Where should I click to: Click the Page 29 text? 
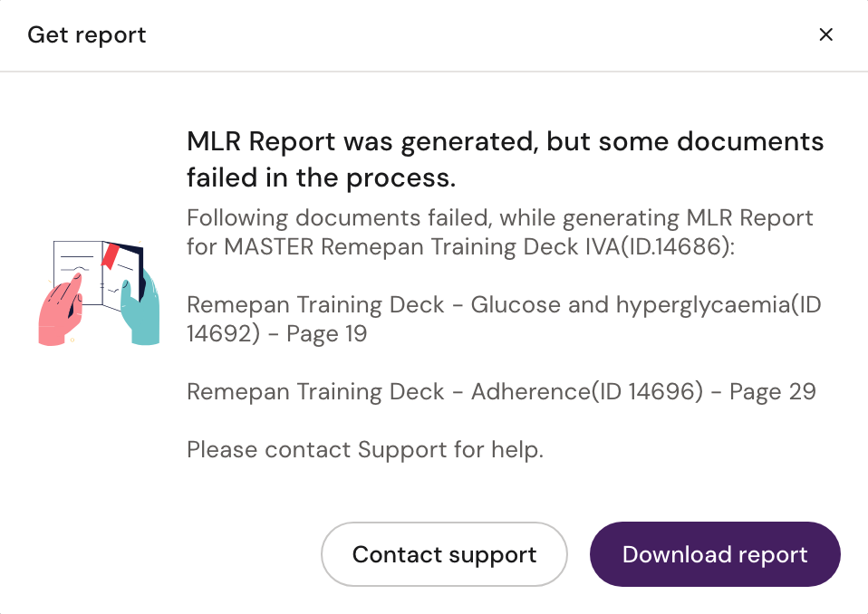pyautogui.click(x=772, y=391)
